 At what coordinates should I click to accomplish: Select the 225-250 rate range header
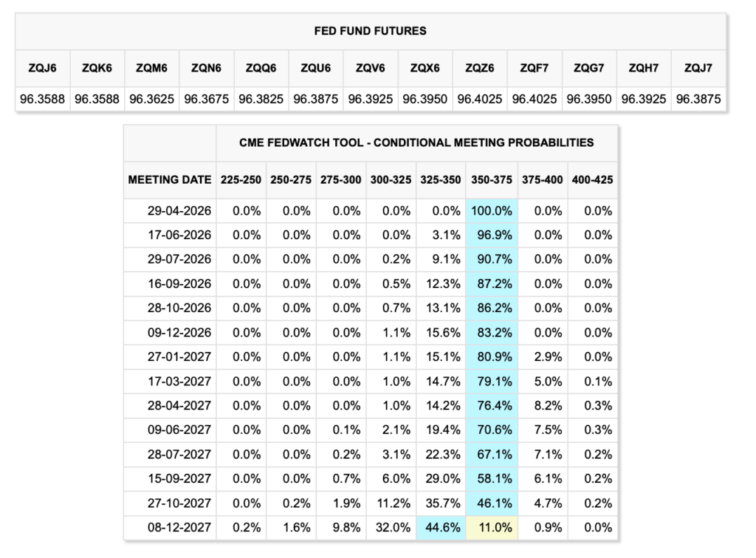tap(241, 179)
